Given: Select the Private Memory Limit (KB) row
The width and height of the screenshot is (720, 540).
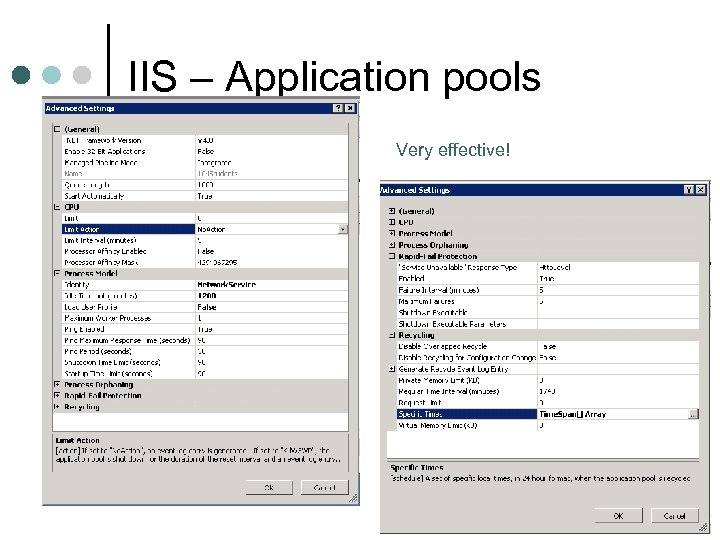Looking at the screenshot, I should [x=548, y=380].
